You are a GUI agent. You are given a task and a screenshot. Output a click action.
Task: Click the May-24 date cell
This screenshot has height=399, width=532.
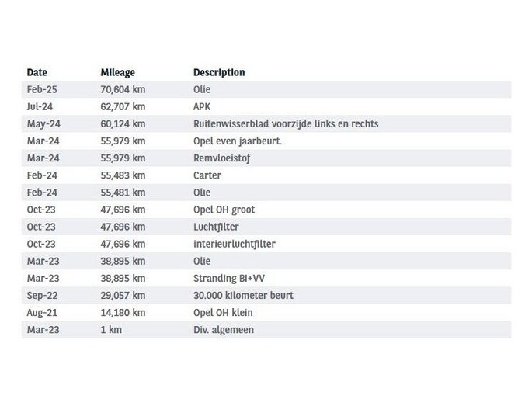click(x=41, y=123)
